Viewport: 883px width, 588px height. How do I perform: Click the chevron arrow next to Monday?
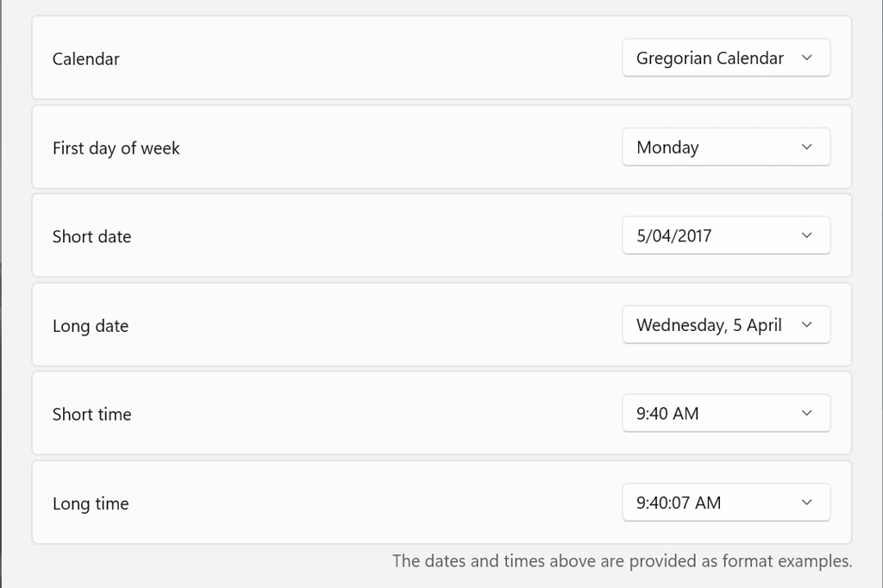pyautogui.click(x=807, y=147)
